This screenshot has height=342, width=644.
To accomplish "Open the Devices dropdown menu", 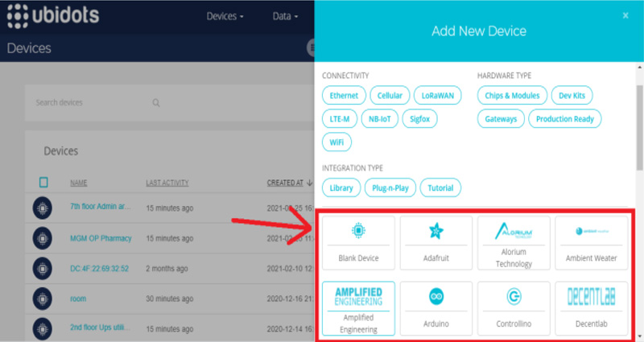I will pyautogui.click(x=225, y=16).
